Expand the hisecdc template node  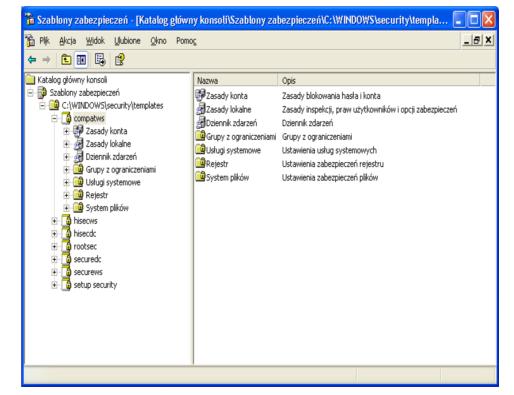point(54,234)
